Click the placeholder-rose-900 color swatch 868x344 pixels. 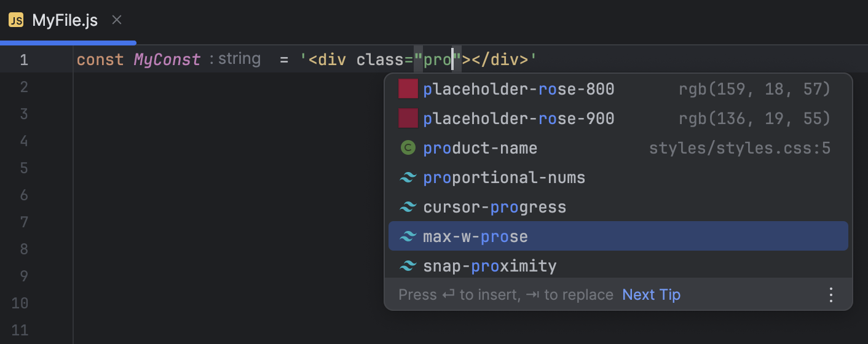(x=408, y=118)
